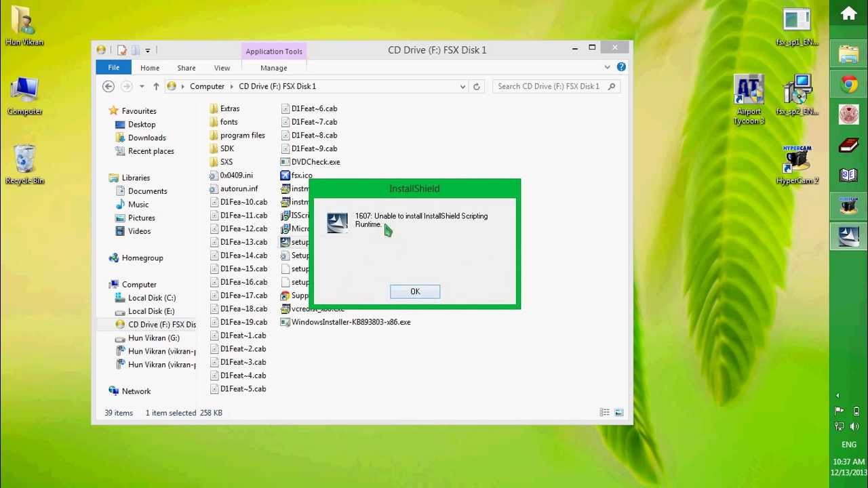
Task: Open Pictures library
Action: 141,218
